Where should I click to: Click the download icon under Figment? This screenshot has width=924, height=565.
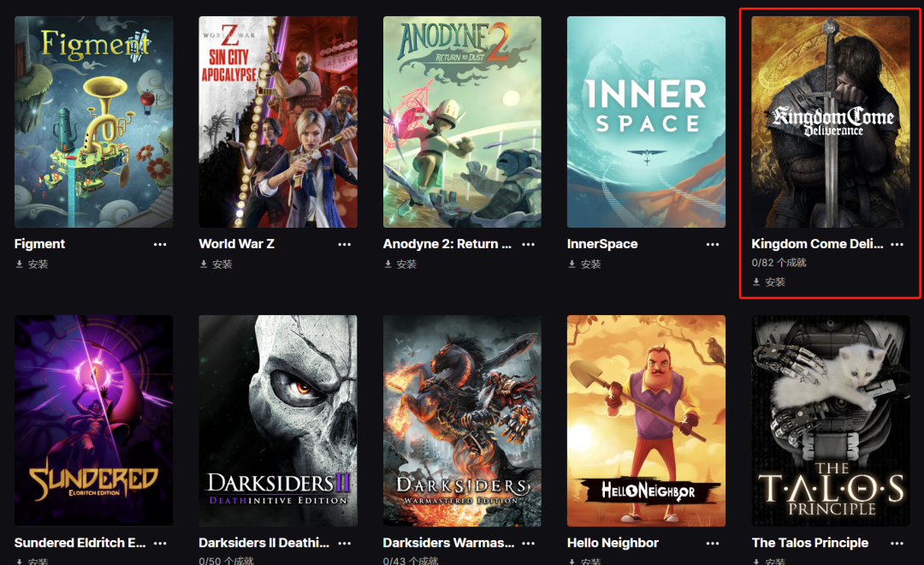tap(19, 265)
